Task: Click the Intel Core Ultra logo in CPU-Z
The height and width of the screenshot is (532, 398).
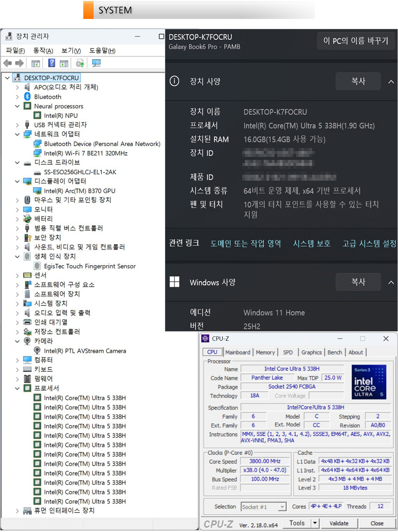Action: [368, 382]
